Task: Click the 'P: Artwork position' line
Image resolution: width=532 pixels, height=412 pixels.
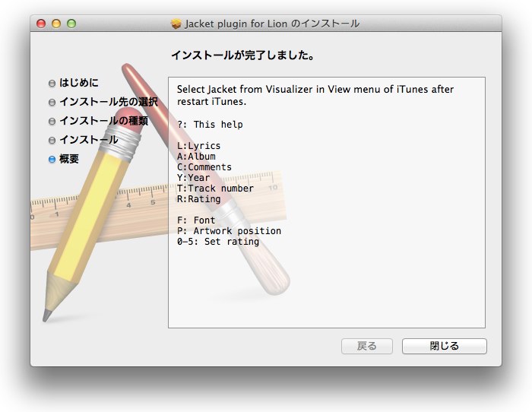Action: pos(229,231)
